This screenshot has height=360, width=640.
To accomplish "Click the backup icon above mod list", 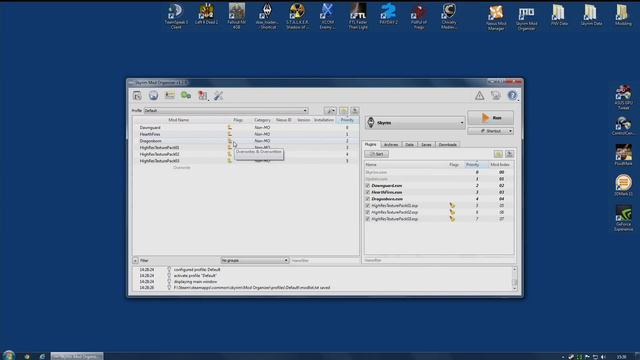I will click(355, 111).
